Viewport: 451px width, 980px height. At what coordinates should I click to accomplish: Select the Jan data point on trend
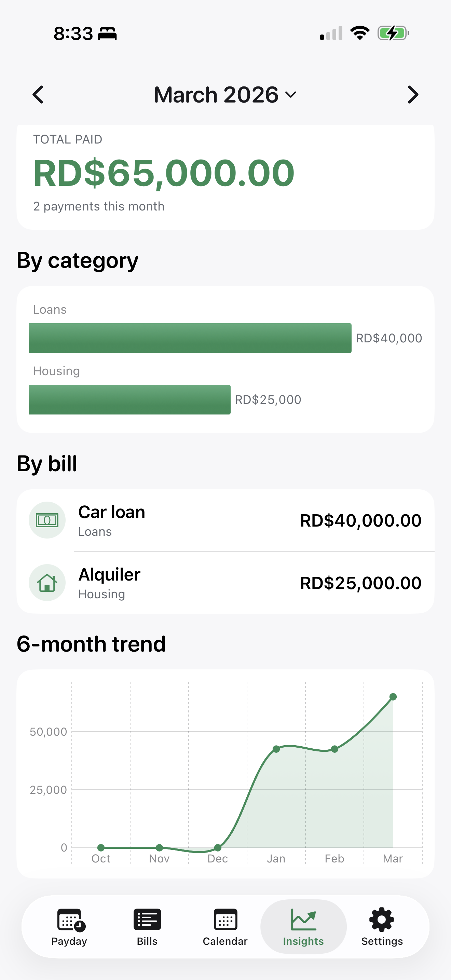(276, 749)
